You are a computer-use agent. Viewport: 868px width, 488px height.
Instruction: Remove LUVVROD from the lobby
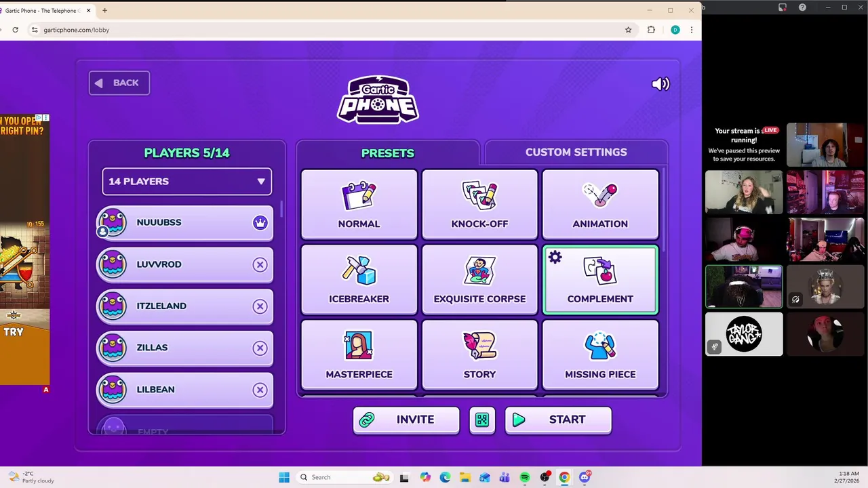pos(260,264)
